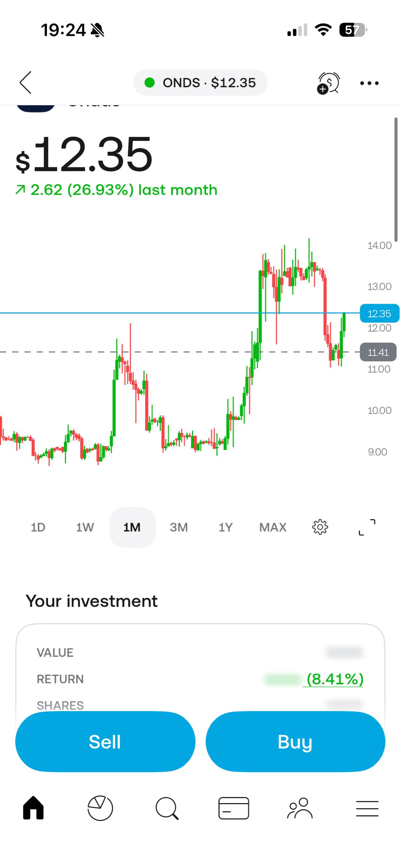Open the people social feed icon
This screenshot has height=868, width=401.
pos(300,808)
